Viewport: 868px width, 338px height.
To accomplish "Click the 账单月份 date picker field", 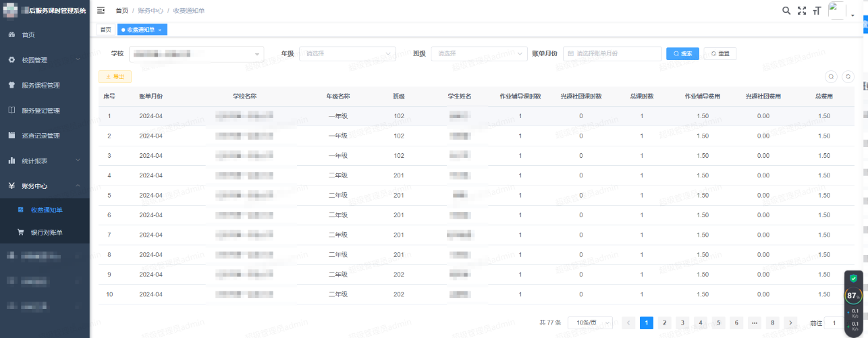I will (x=612, y=53).
